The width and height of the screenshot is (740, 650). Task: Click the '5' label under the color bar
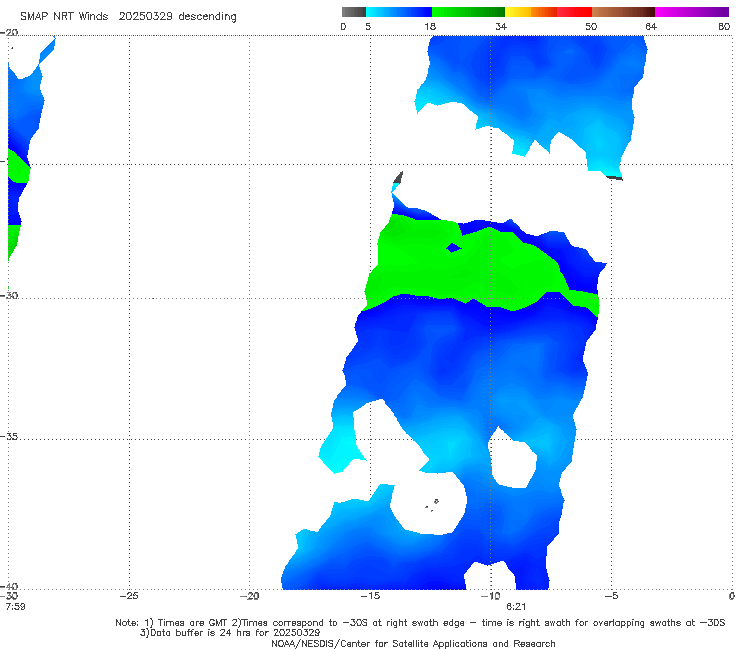(368, 27)
